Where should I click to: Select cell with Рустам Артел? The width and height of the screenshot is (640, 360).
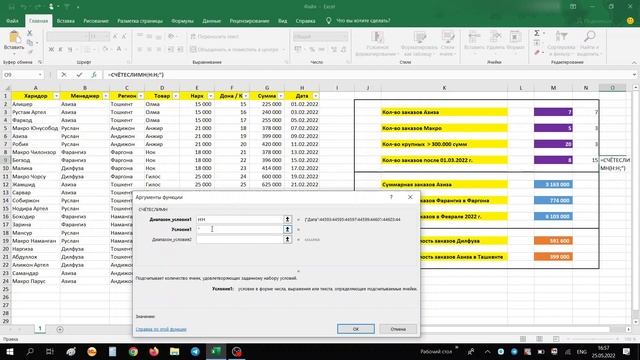36,112
